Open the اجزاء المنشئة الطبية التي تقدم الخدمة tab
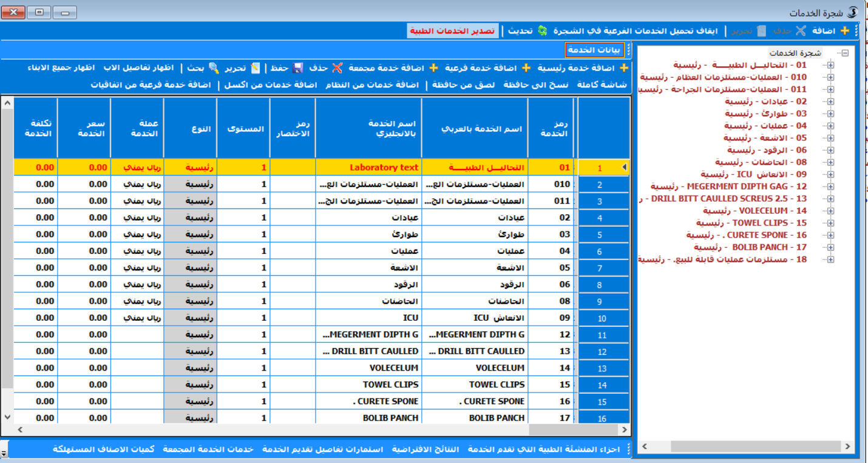Image resolution: width=868 pixels, height=463 pixels. pyautogui.click(x=543, y=449)
